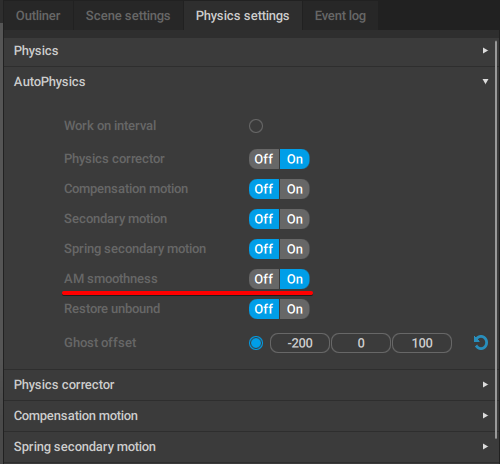Enable the Work on interval radio button
500x464 pixels.
(x=256, y=126)
